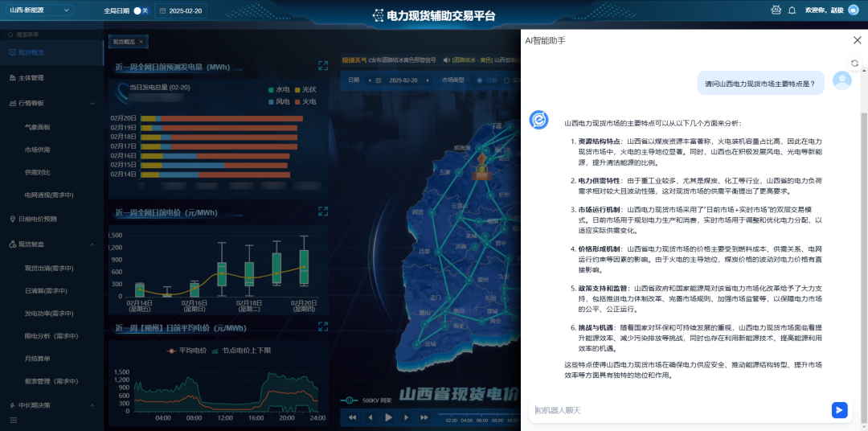Click the user avatar beside the chat question
868x431 pixels.
(x=842, y=81)
